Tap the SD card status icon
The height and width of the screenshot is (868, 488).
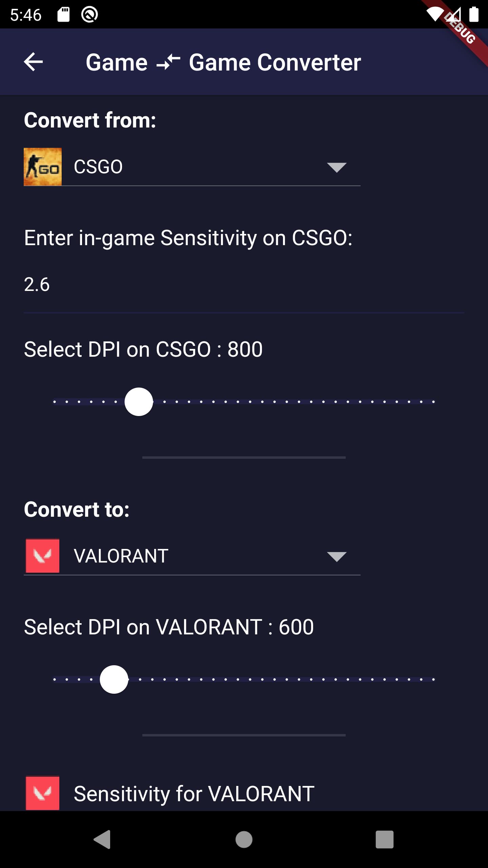[x=63, y=15]
